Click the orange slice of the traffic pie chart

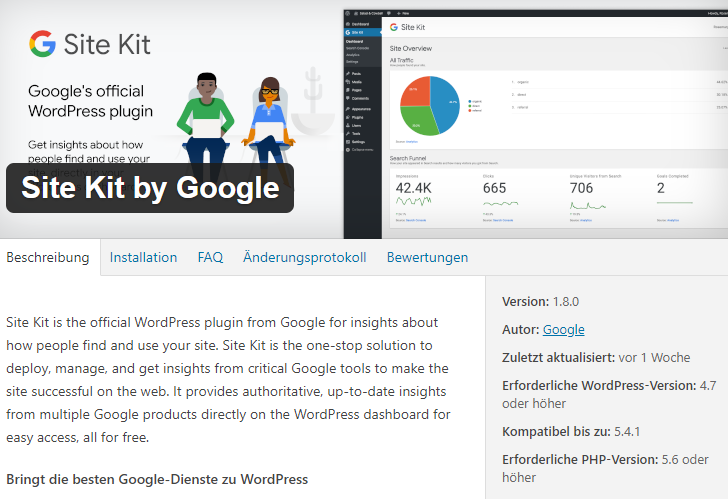coord(416,91)
